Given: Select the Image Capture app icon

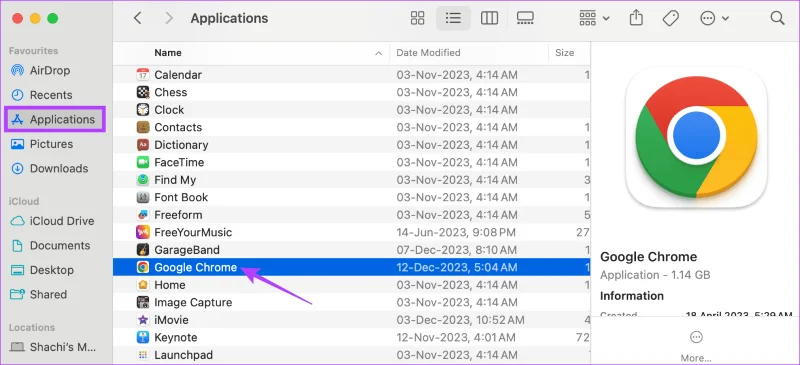Looking at the screenshot, I should tap(143, 302).
